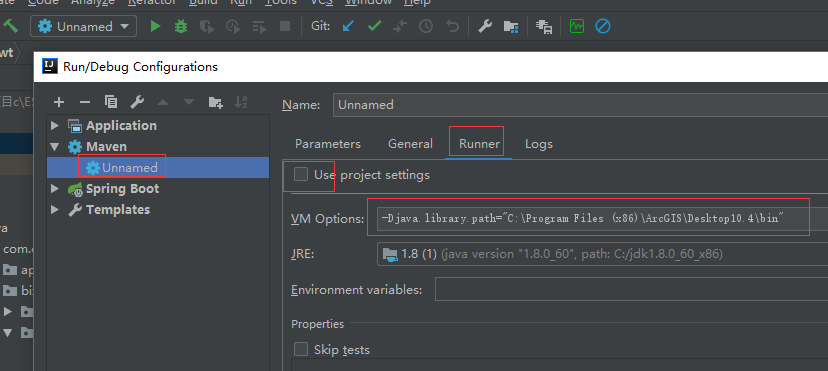Image resolution: width=828 pixels, height=371 pixels.
Task: Commit changes with the green checkmark
Action: (x=374, y=26)
